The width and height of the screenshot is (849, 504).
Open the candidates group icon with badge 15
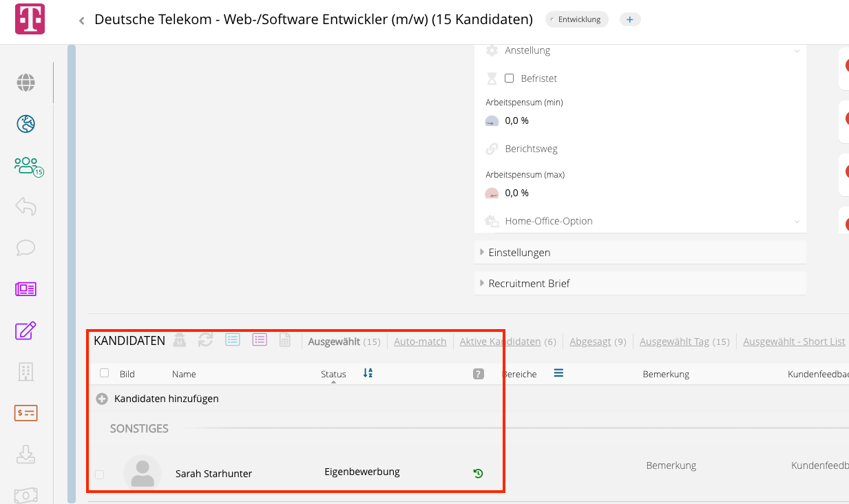[28, 166]
